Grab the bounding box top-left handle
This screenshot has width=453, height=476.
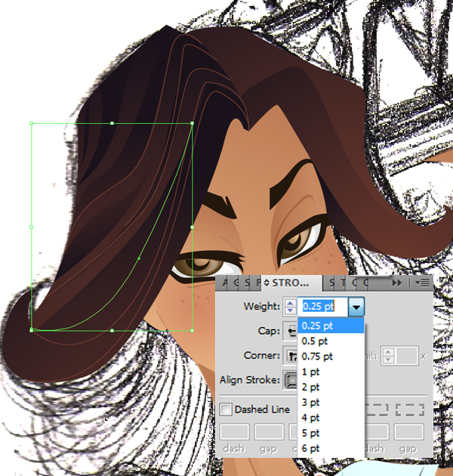coord(31,123)
